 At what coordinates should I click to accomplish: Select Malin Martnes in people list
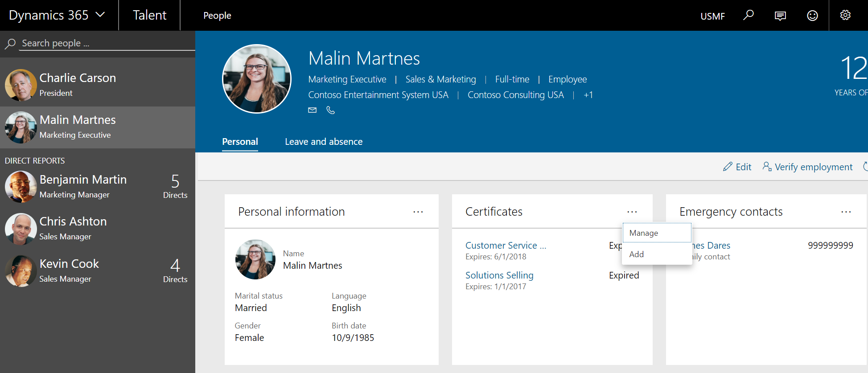coord(98,127)
